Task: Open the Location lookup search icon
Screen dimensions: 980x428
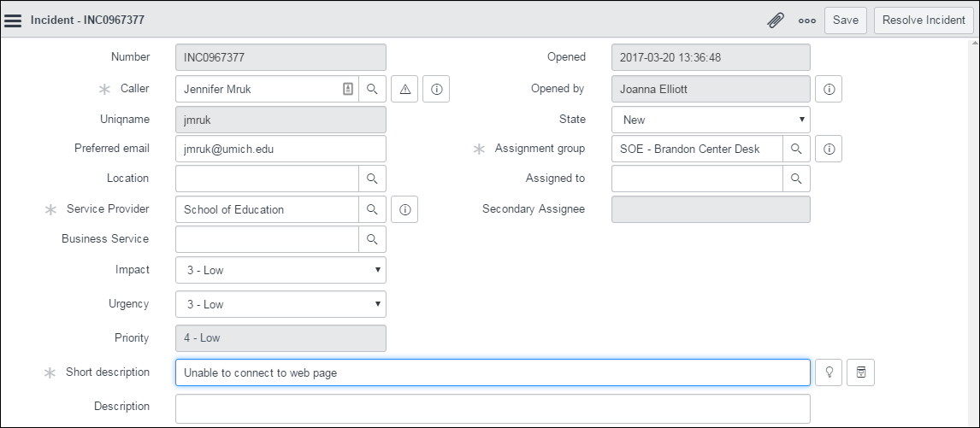Action: (x=372, y=179)
